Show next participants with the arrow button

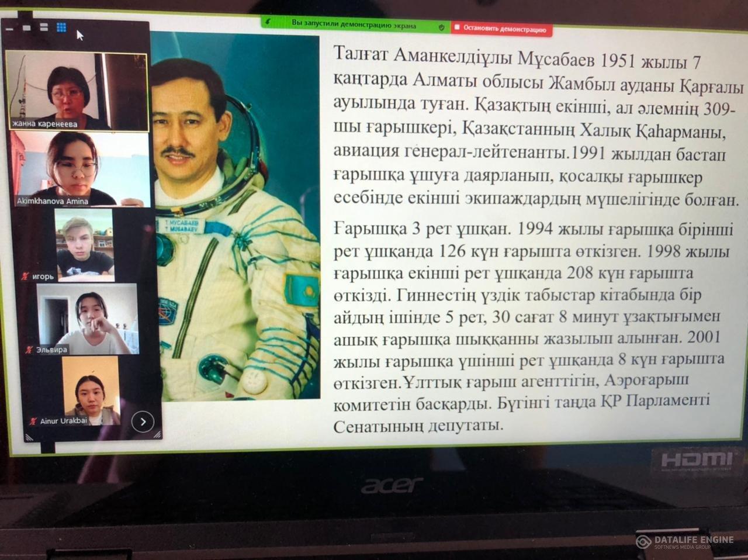pos(143,421)
